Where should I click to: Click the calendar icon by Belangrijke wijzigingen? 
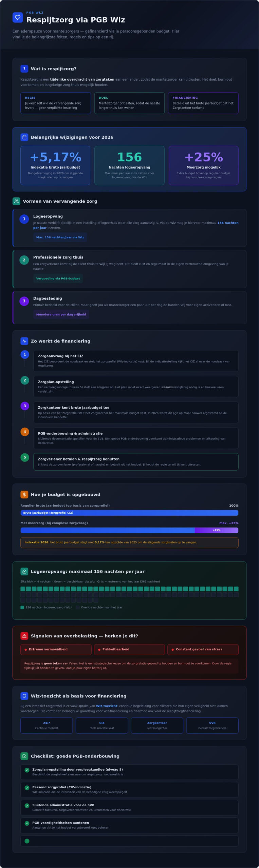pyautogui.click(x=24, y=137)
